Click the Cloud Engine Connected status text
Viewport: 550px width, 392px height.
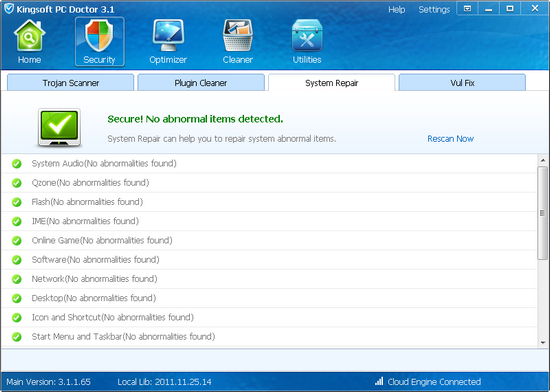pos(434,382)
